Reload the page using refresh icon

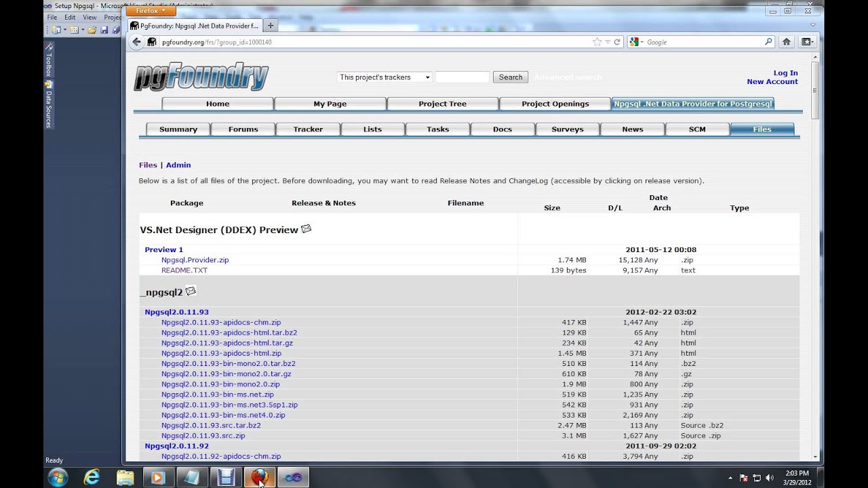617,42
